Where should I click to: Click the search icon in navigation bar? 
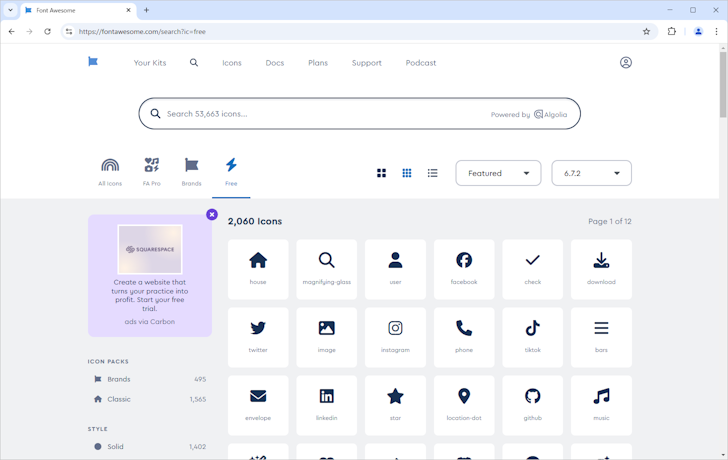click(194, 63)
